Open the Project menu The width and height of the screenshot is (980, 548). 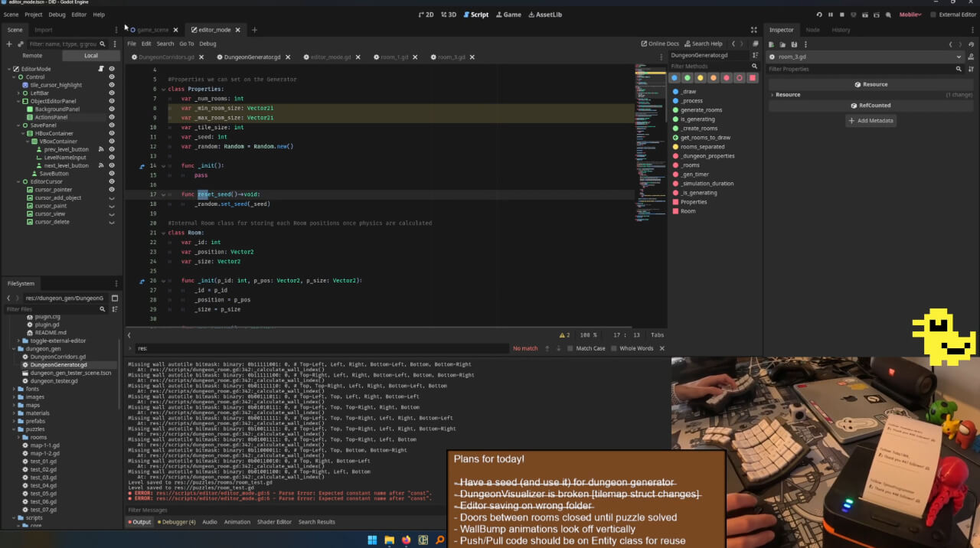tap(34, 15)
